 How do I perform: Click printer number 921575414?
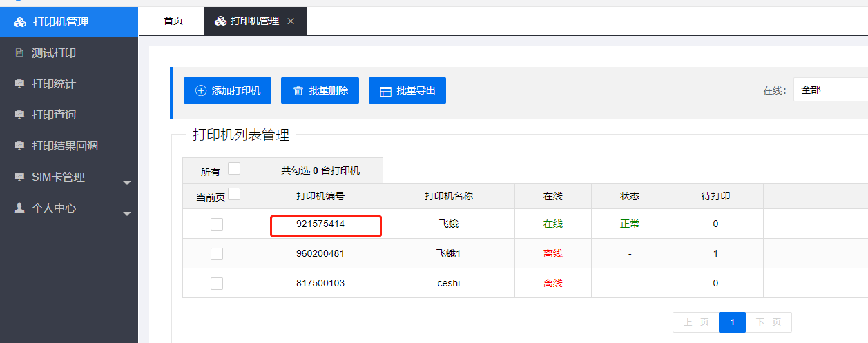pos(320,224)
